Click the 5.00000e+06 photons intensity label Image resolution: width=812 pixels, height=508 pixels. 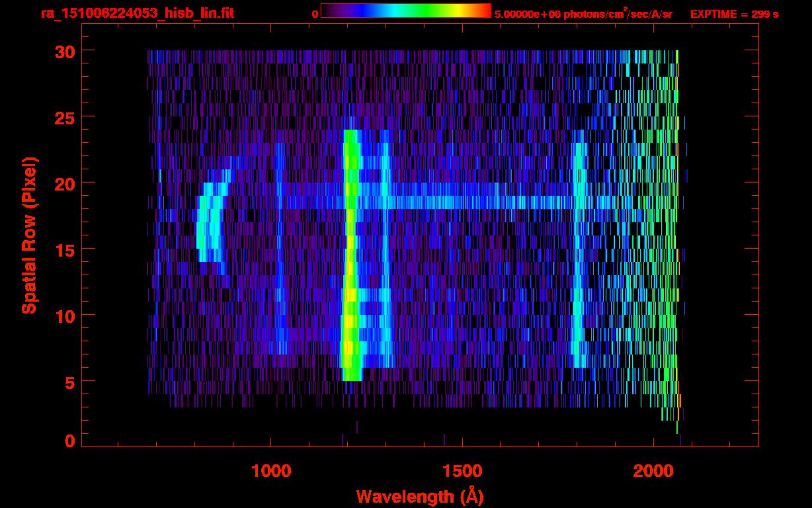pyautogui.click(x=583, y=14)
